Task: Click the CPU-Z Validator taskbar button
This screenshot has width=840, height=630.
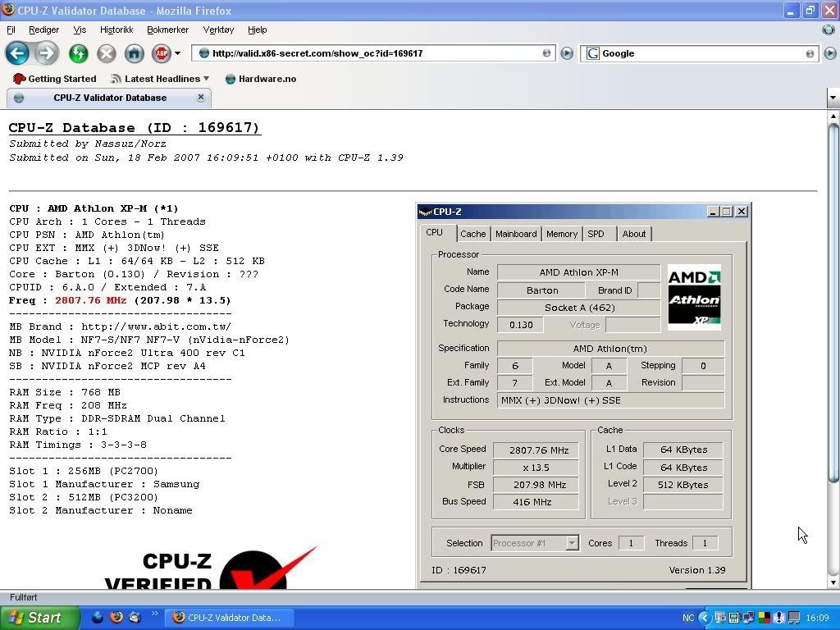Action: tap(229, 618)
